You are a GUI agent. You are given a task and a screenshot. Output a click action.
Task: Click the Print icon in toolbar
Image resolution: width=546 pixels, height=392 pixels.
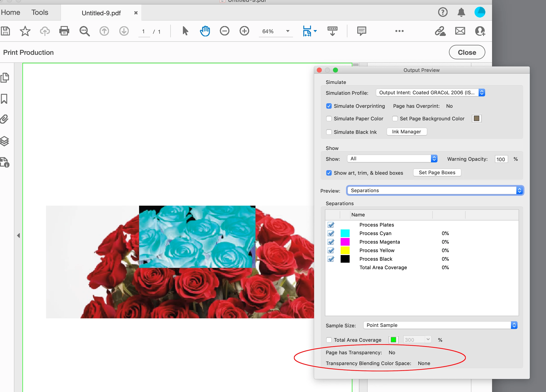pyautogui.click(x=64, y=31)
